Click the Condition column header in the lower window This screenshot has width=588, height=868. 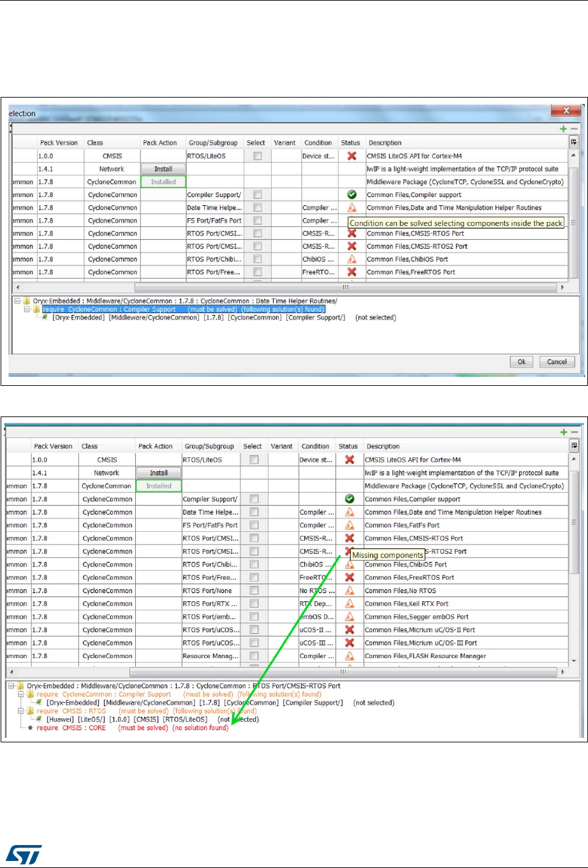pyautogui.click(x=316, y=446)
